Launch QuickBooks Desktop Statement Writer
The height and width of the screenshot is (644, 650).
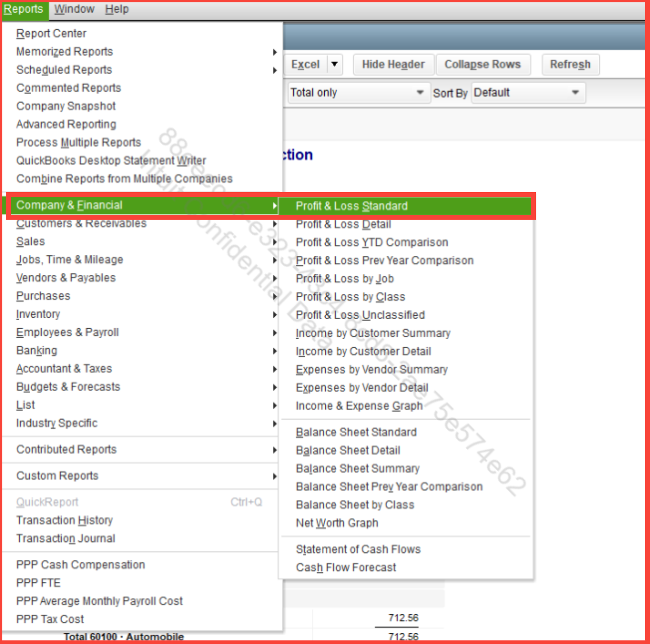coord(111,160)
